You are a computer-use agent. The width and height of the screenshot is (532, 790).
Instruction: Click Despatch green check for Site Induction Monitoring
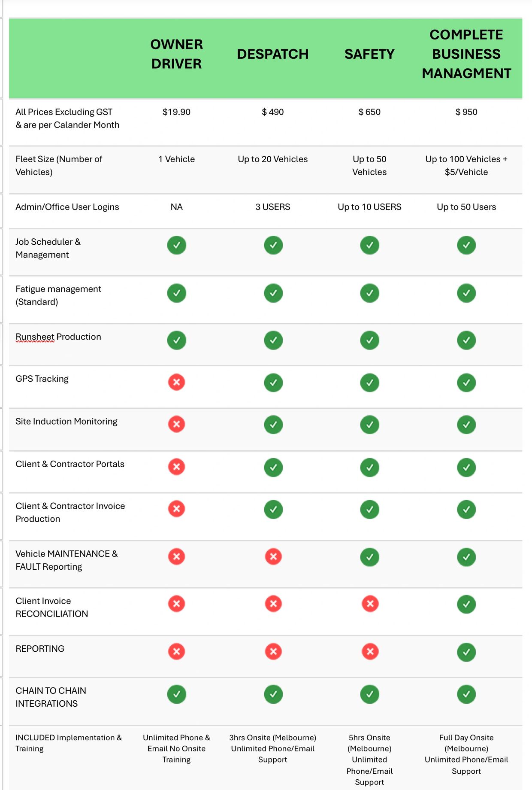click(x=273, y=424)
